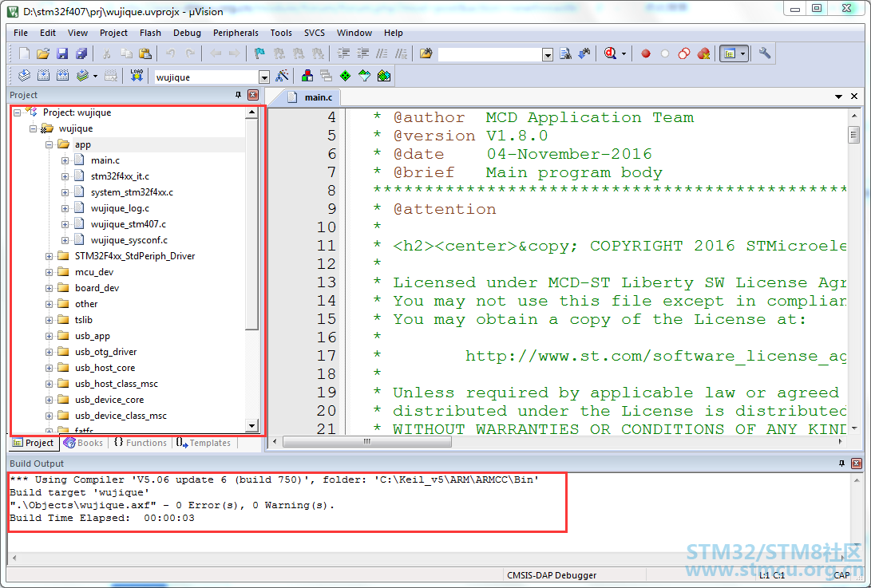Screen dimensions: 871x588
Task: Click the Open file folder icon
Action: 43,54
